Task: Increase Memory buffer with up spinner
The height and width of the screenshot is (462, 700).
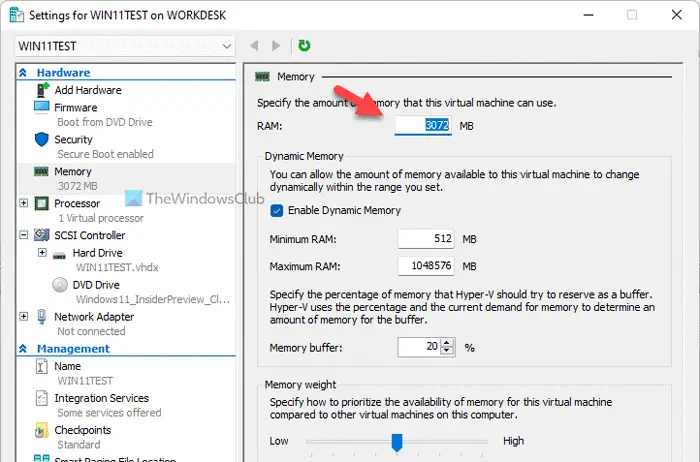Action: [x=447, y=343]
